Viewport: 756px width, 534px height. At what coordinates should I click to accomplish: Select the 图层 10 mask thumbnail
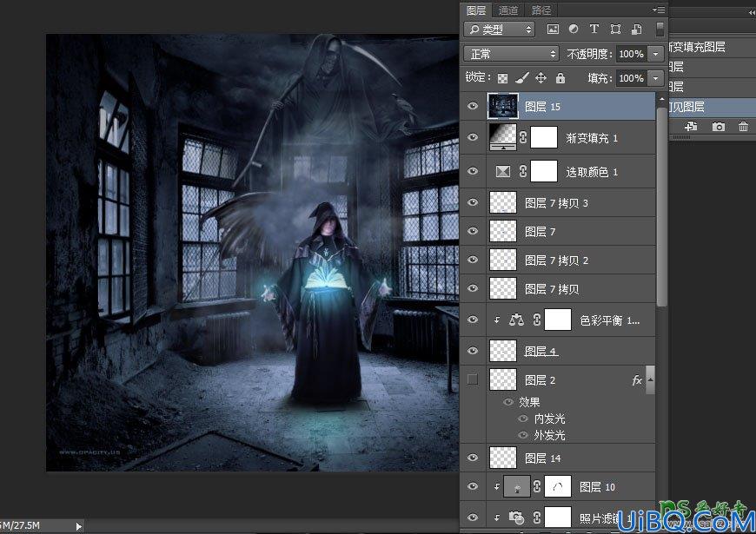point(558,487)
